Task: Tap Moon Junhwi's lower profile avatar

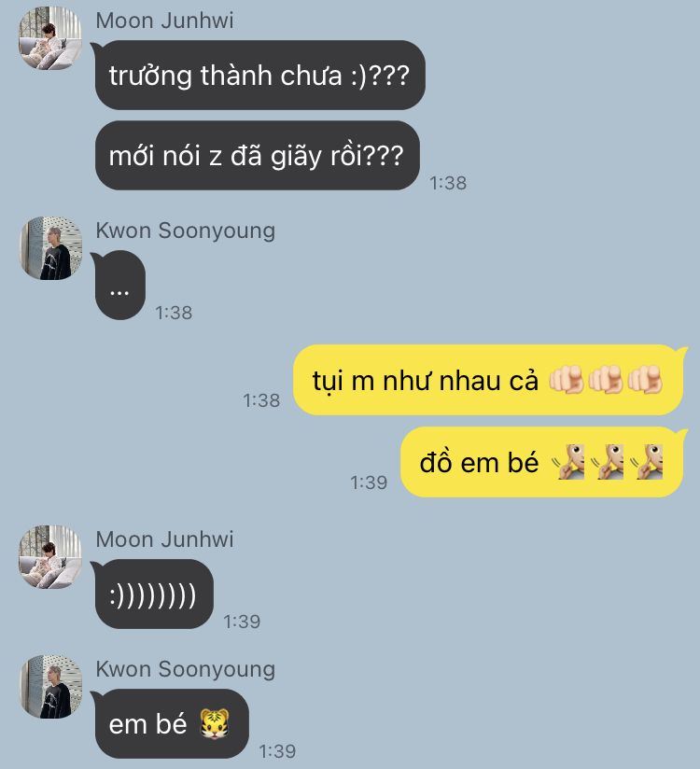Action: (x=50, y=556)
